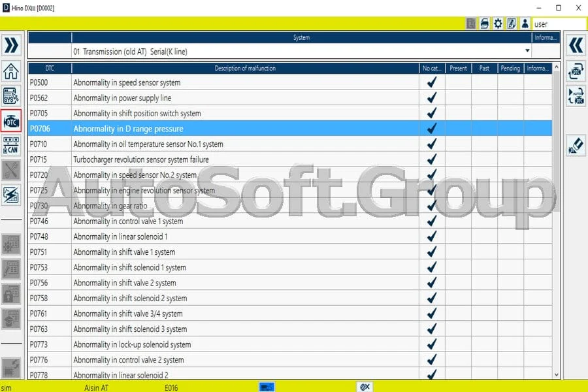Click 'Aisin AT' in status bar
Image resolution: width=588 pixels, height=392 pixels.
click(96, 388)
